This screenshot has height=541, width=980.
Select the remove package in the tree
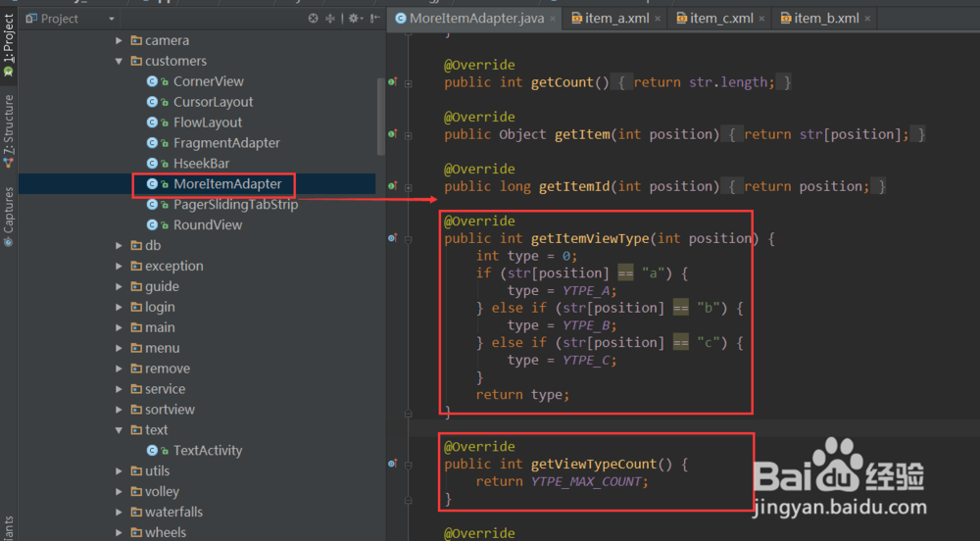(167, 369)
